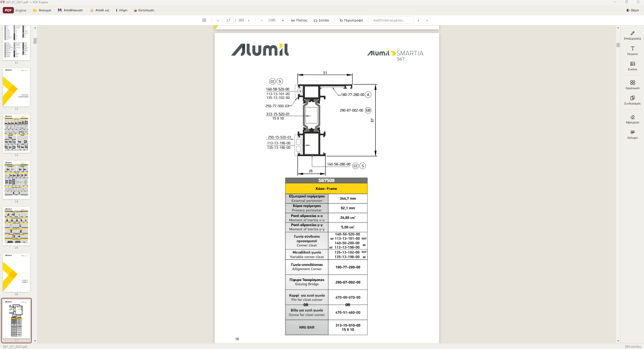Minimize the PDF Engine window

(x=615, y=2)
